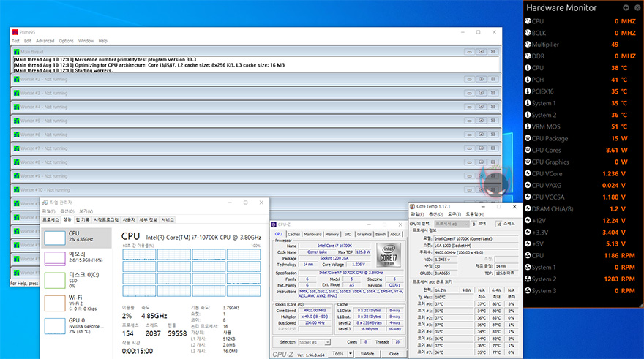The height and width of the screenshot is (359, 644).
Task: Click the Intel Core i7 logo in CPU-Z
Action: tap(389, 255)
